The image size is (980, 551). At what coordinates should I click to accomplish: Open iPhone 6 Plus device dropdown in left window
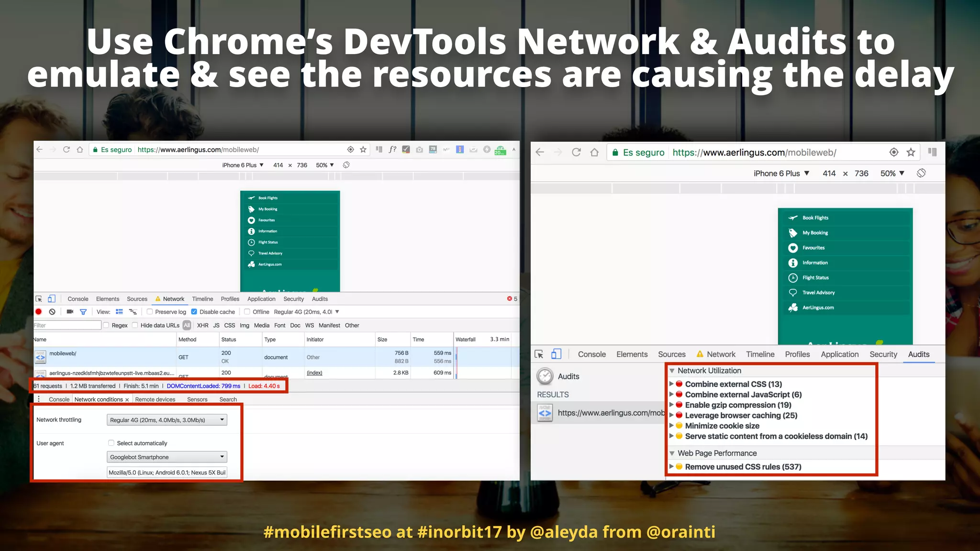(x=243, y=165)
